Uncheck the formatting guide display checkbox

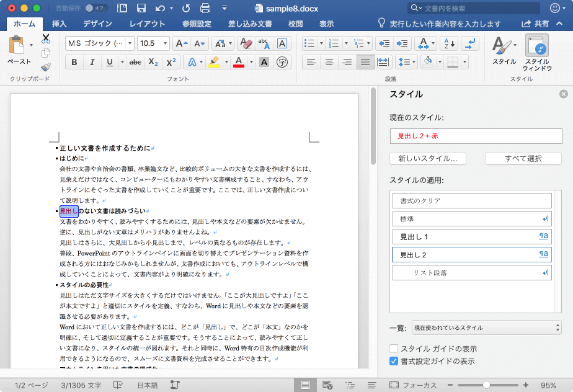(394, 361)
